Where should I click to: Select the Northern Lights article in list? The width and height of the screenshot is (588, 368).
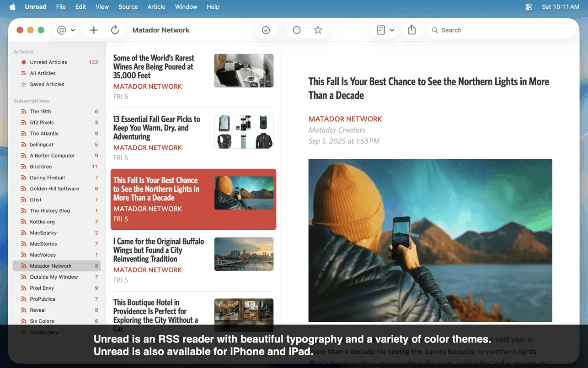[x=193, y=199]
